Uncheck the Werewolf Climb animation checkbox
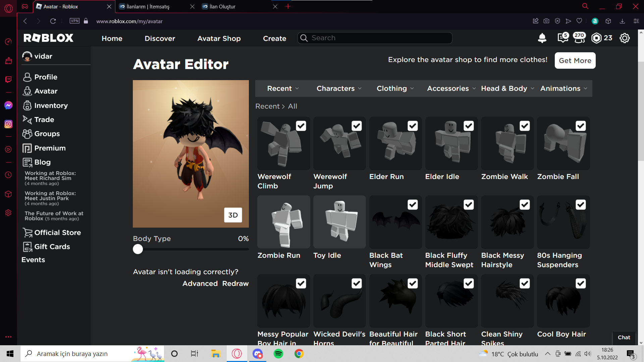Viewport: 644px width, 362px height. coord(301,126)
